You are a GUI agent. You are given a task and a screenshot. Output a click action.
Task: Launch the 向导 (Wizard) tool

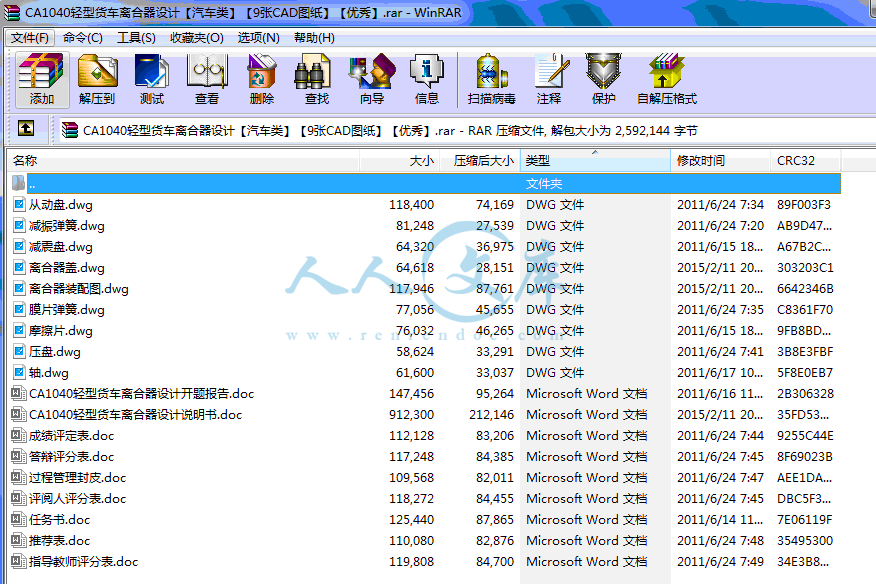click(372, 79)
